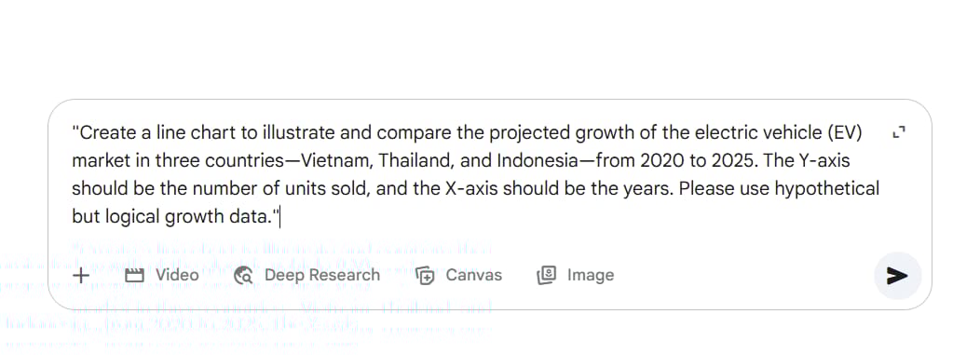Send the prompt with the arrow button
This screenshot has height=355, width=980.
pyautogui.click(x=897, y=276)
